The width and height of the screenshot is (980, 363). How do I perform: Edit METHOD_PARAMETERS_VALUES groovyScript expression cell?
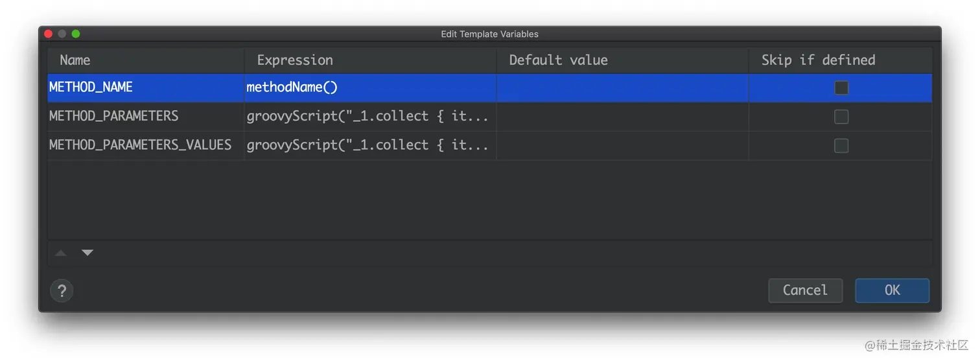click(x=370, y=146)
